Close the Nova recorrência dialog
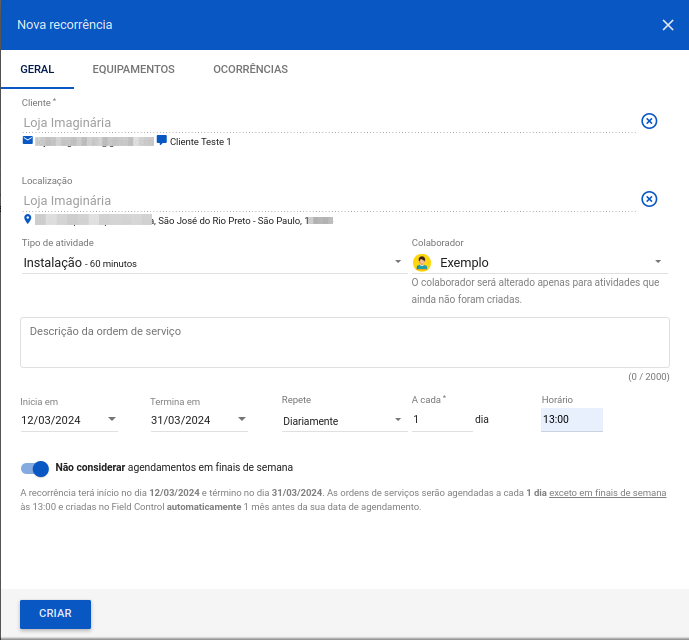Image resolution: width=689 pixels, height=640 pixels. [667, 25]
